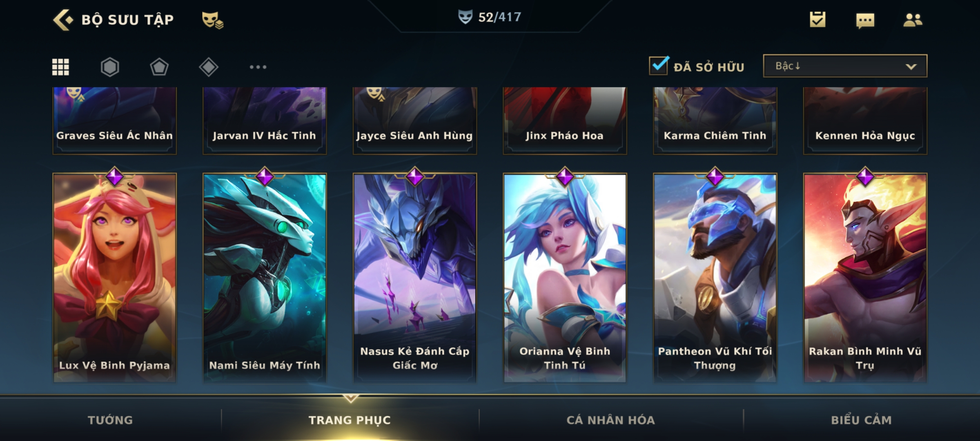
Task: Open the friends list icon
Action: [913, 20]
